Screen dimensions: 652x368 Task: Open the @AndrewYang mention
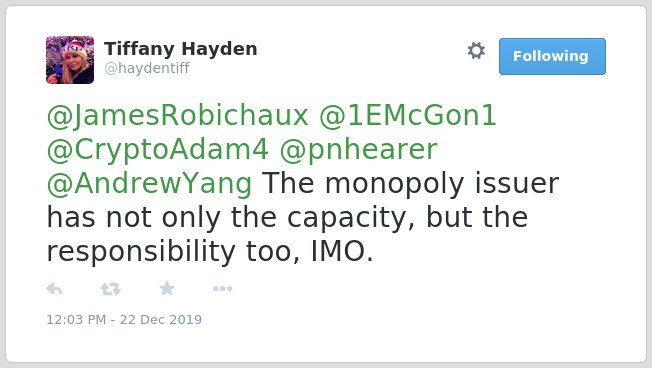(x=149, y=184)
